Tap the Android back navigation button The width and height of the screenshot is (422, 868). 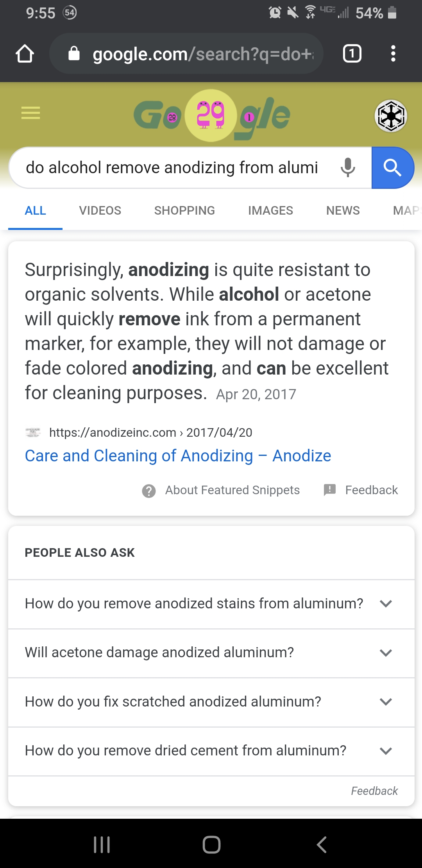click(321, 845)
